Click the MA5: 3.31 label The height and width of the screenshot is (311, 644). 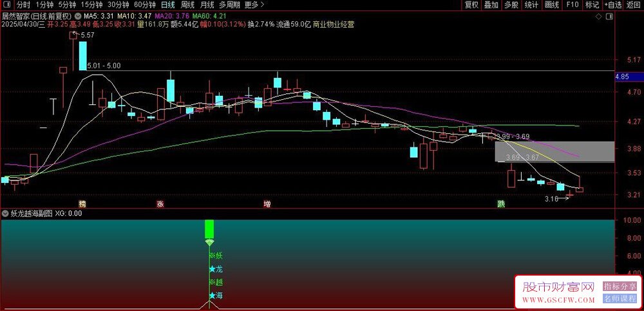click(98, 16)
